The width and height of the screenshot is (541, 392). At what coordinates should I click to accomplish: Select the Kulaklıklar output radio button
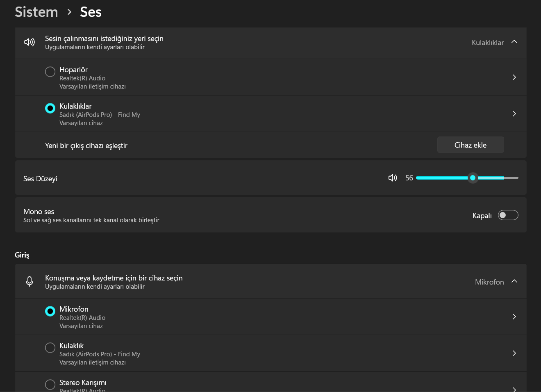50,108
